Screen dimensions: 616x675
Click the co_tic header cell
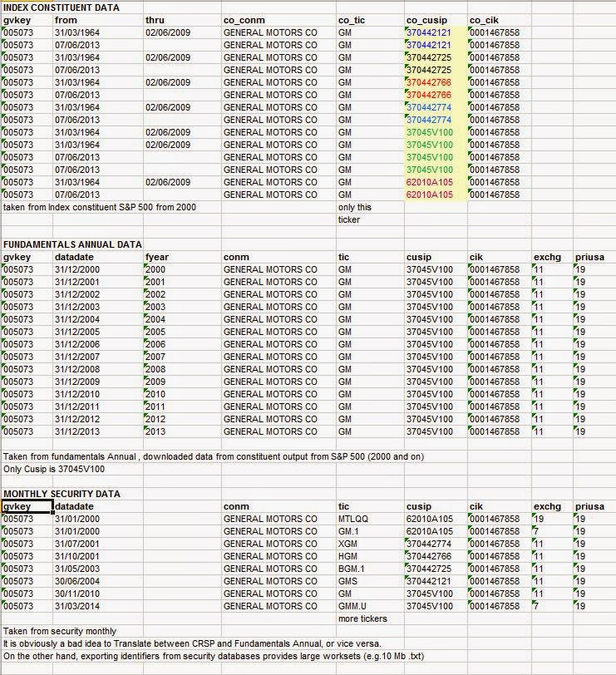[x=370, y=20]
